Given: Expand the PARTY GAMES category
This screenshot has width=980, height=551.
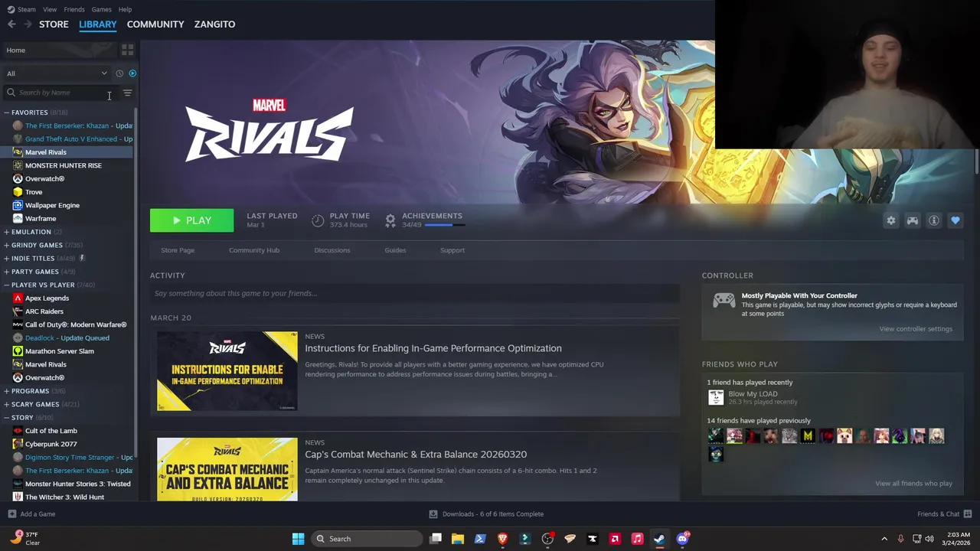Looking at the screenshot, I should click(x=6, y=272).
